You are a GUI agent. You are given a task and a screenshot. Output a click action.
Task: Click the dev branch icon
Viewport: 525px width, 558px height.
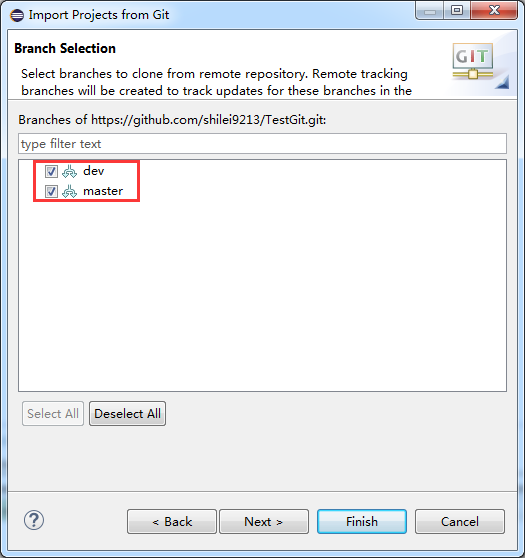click(x=69, y=172)
